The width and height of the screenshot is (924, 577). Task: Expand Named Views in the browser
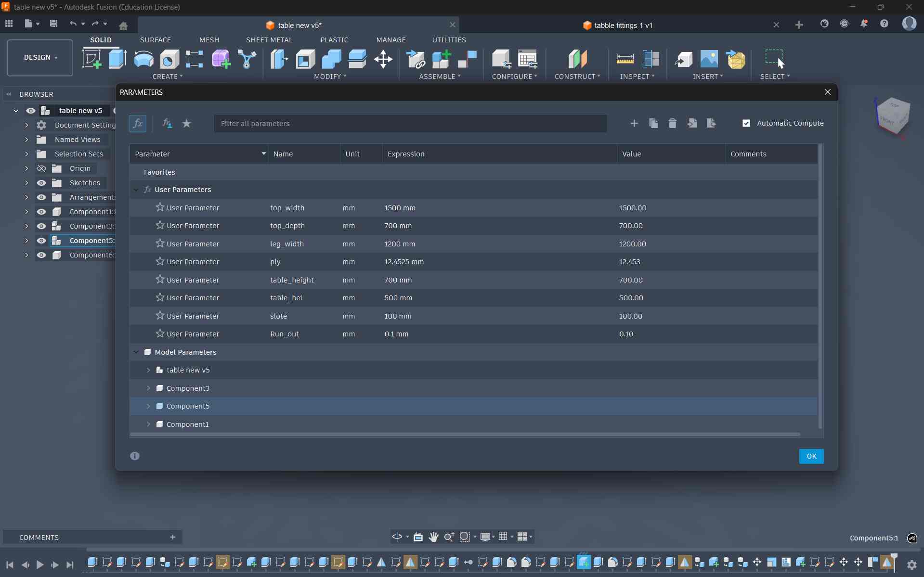pyautogui.click(x=26, y=140)
